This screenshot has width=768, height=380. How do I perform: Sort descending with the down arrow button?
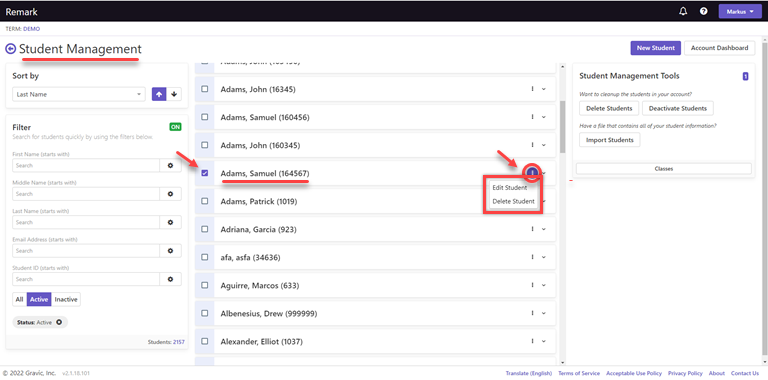(x=174, y=94)
